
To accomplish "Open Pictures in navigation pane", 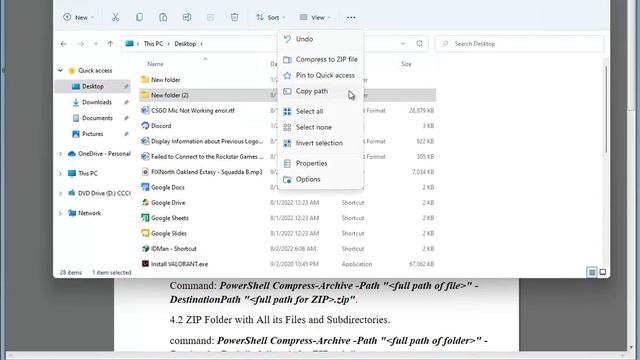I will [x=93, y=134].
